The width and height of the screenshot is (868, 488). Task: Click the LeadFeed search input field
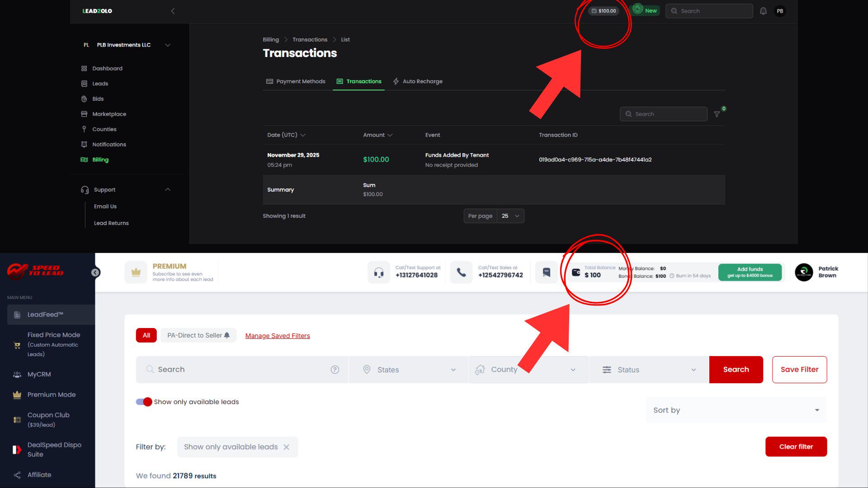coord(242,370)
